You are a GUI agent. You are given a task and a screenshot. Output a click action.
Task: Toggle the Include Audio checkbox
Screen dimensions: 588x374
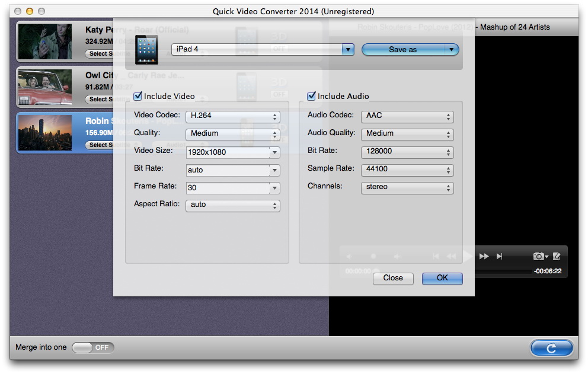311,96
